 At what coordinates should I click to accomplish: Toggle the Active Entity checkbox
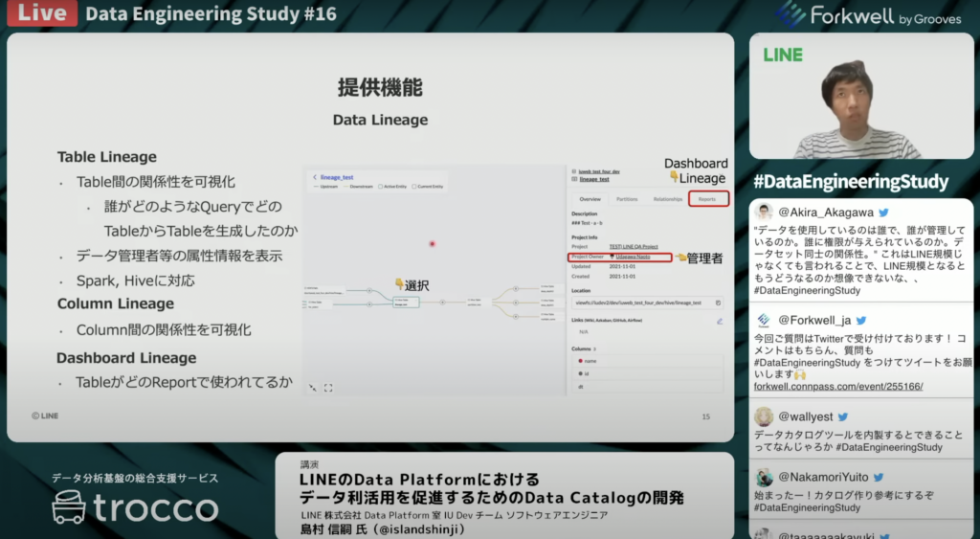[x=381, y=187]
